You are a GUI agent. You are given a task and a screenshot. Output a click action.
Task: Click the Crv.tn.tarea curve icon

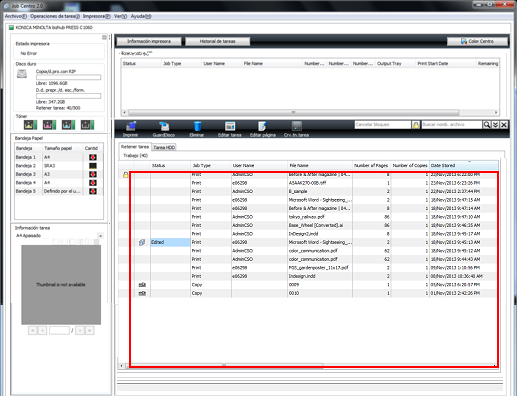(296, 126)
